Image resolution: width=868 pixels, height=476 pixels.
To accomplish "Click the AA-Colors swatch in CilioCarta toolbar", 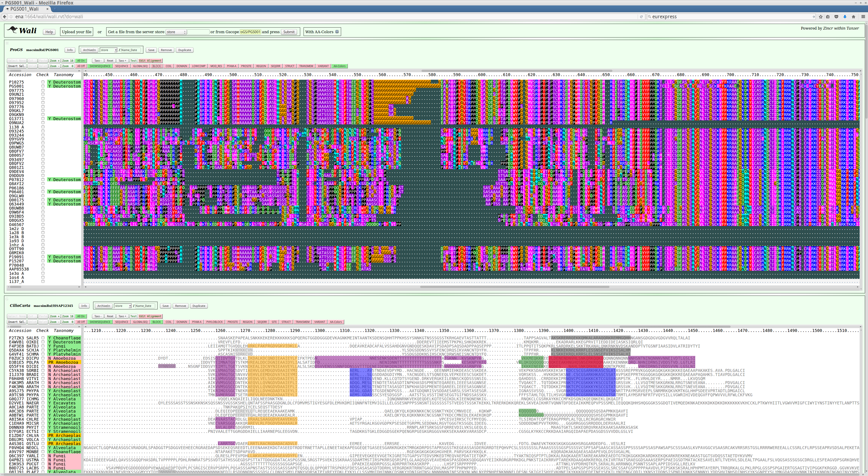I will tap(336, 322).
